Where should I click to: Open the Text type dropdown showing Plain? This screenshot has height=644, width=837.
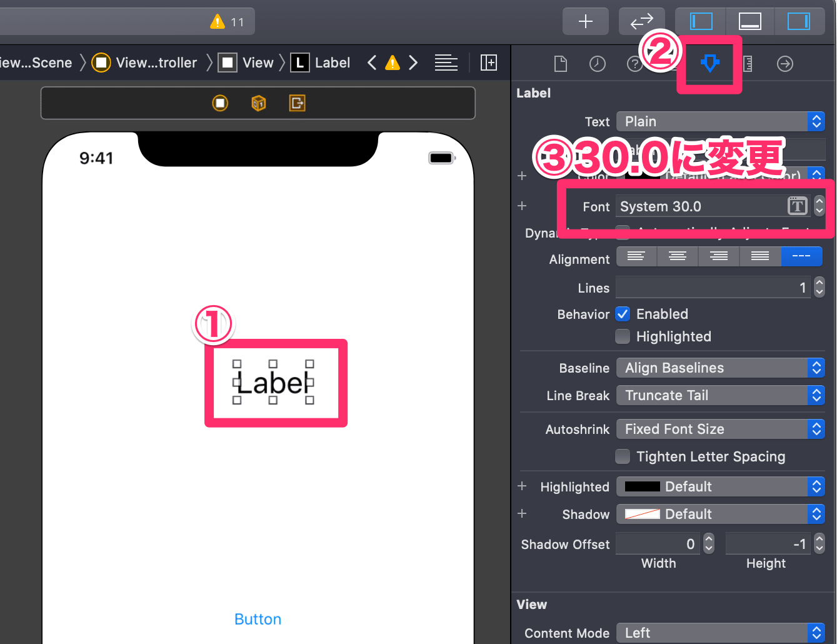(x=721, y=121)
